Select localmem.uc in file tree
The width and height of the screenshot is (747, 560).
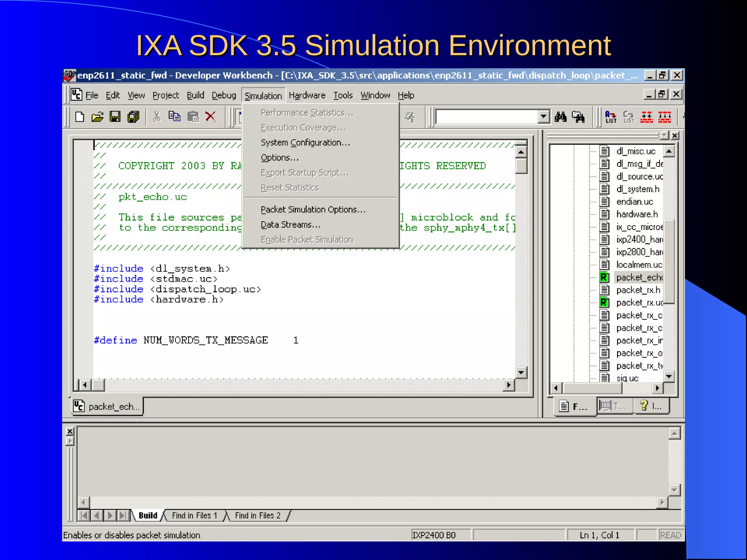(x=639, y=265)
